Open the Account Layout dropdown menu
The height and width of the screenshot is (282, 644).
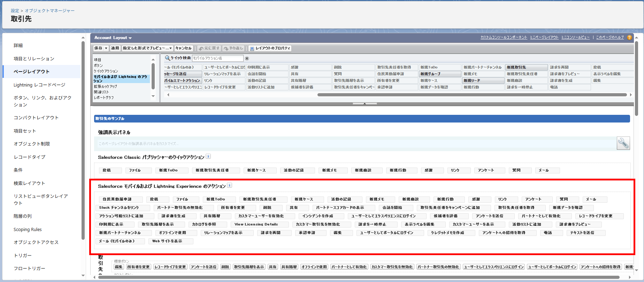[x=113, y=38]
